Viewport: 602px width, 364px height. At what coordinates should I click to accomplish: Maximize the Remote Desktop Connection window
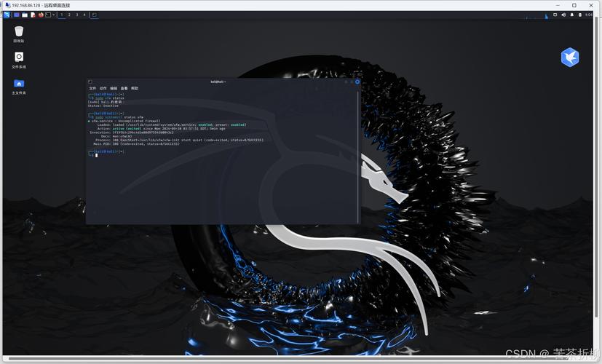click(x=574, y=5)
